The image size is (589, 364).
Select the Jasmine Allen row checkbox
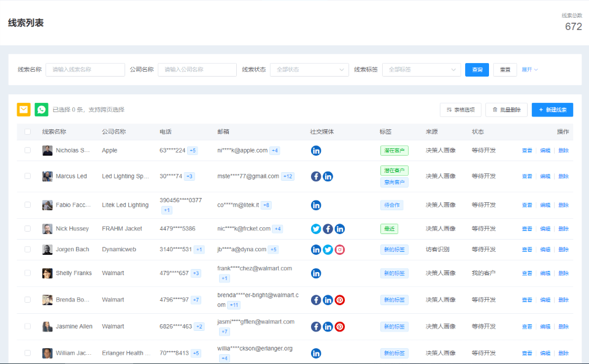coord(28,327)
